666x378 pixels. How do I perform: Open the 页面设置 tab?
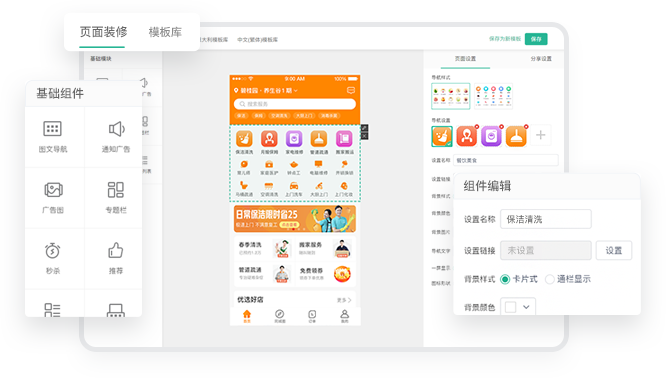[x=466, y=59]
